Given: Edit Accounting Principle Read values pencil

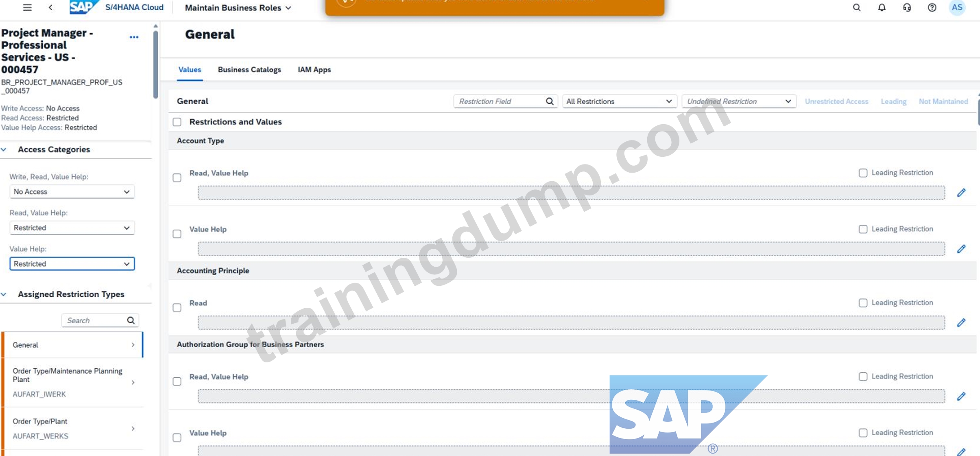Looking at the screenshot, I should 961,322.
